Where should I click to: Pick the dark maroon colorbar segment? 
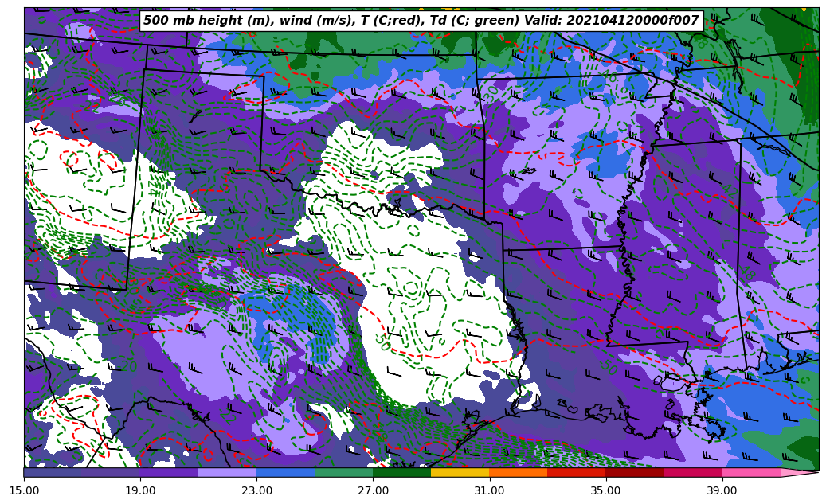pyautogui.click(x=634, y=472)
